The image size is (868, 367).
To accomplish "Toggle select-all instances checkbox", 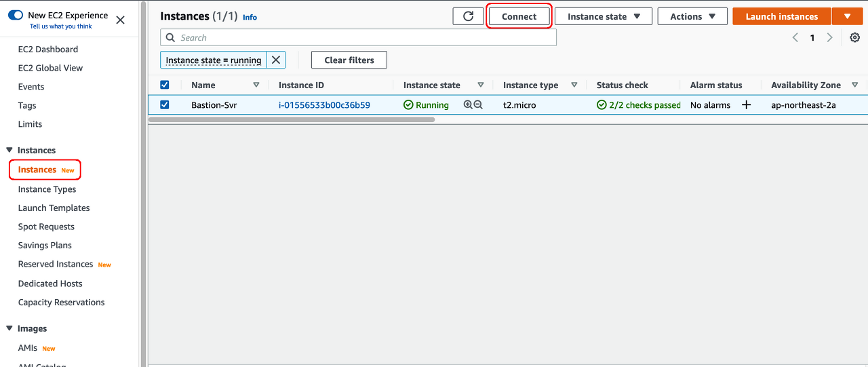I will 164,85.
